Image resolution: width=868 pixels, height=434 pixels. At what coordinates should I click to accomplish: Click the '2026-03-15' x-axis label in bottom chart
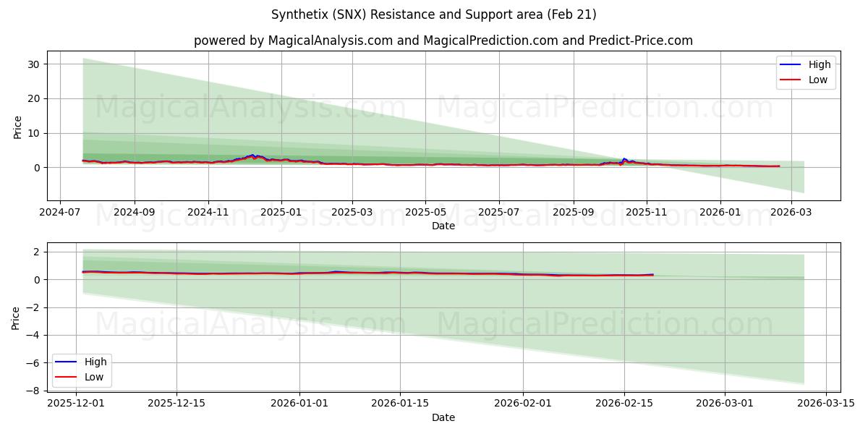825,404
